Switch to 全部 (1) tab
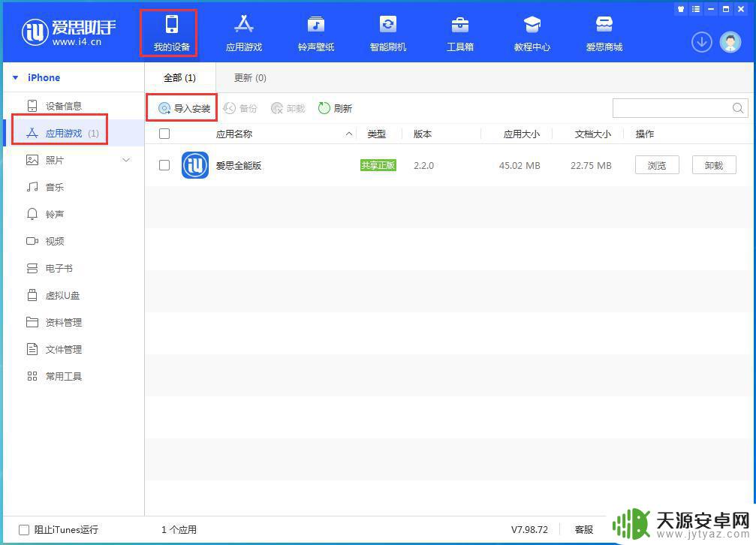Viewport: 756px width, 545px height. (x=180, y=77)
